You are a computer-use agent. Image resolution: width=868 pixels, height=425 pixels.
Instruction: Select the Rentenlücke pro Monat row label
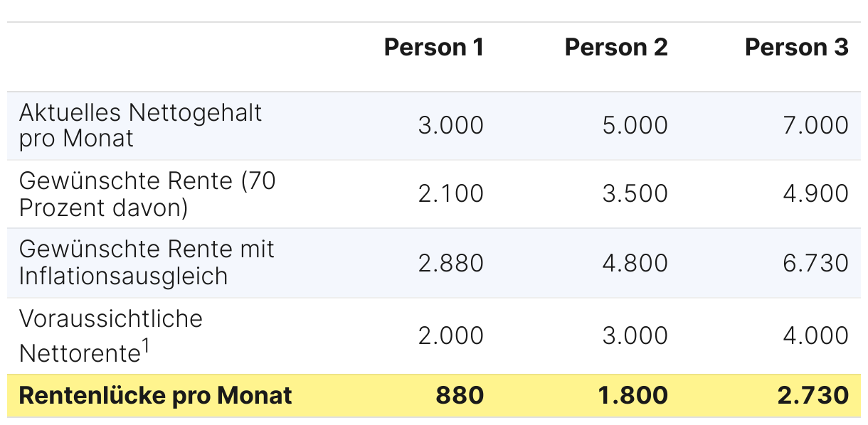[x=155, y=396]
